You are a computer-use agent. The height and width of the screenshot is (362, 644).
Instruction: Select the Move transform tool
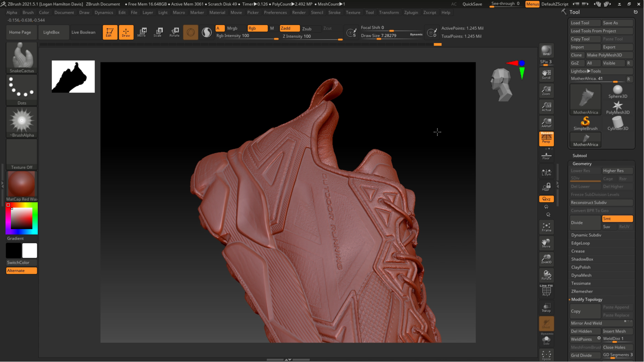(142, 32)
